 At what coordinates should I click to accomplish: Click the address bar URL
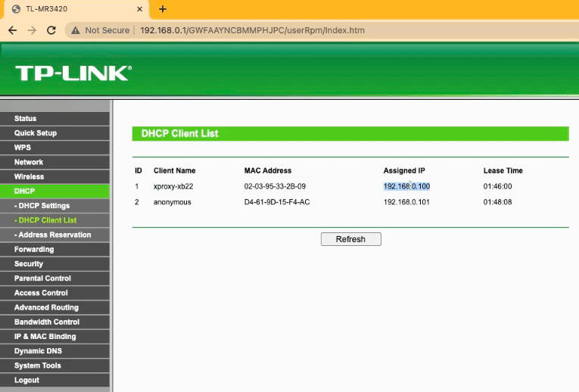[252, 30]
